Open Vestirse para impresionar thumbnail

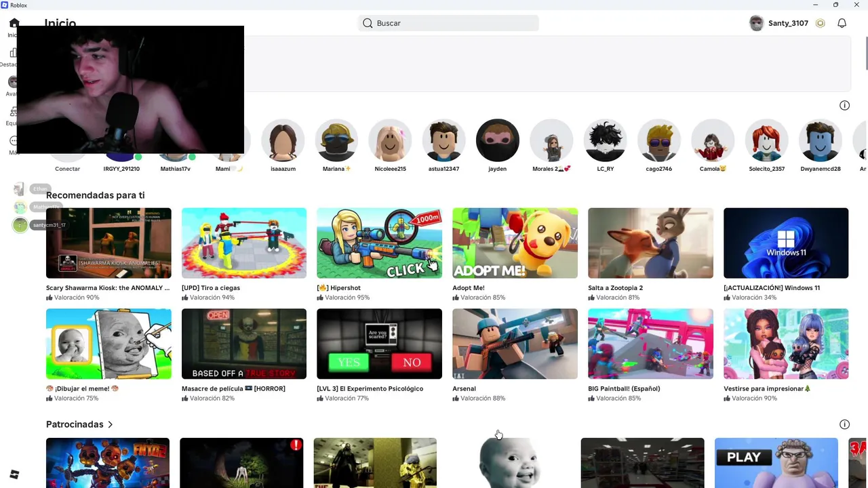coord(786,344)
